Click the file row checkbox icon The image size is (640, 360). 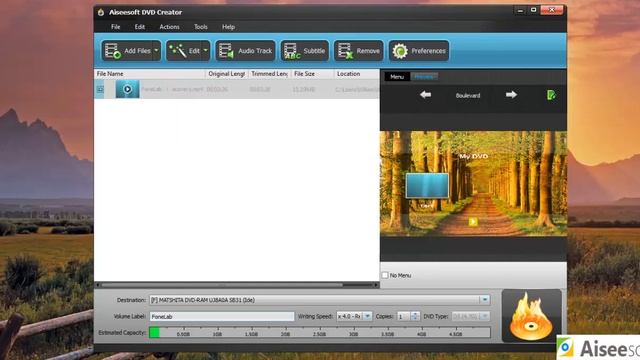tap(100, 89)
